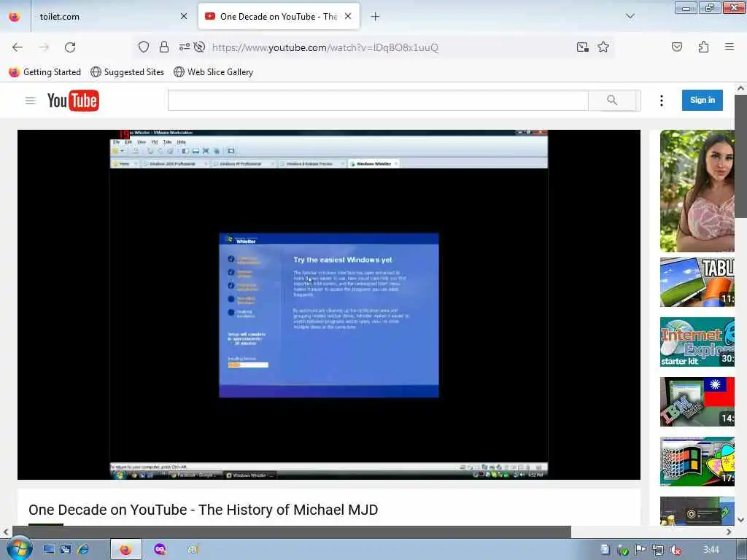
Task: Click the video player area
Action: [x=329, y=305]
